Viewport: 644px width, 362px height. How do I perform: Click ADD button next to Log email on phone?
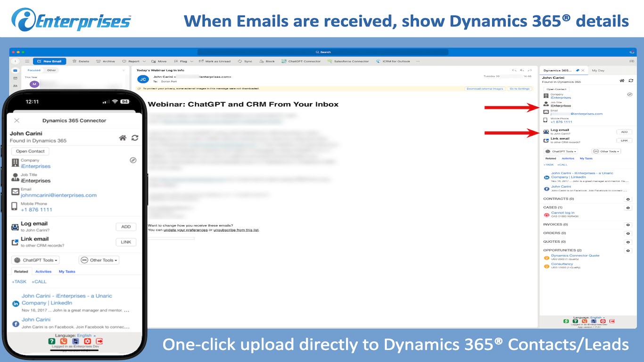pyautogui.click(x=126, y=227)
